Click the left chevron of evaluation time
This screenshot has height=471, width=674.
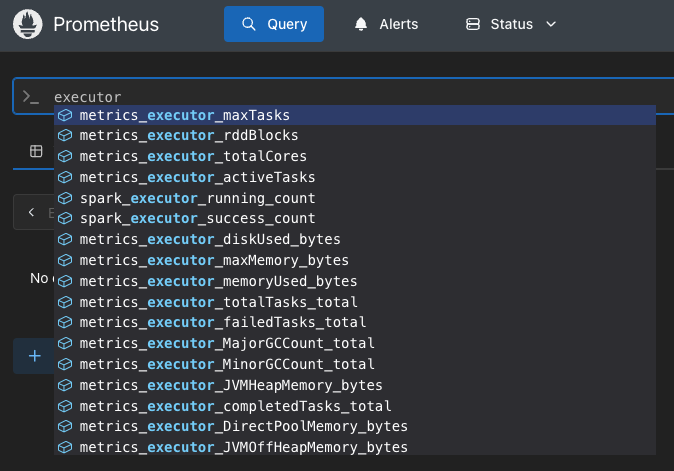(31, 212)
